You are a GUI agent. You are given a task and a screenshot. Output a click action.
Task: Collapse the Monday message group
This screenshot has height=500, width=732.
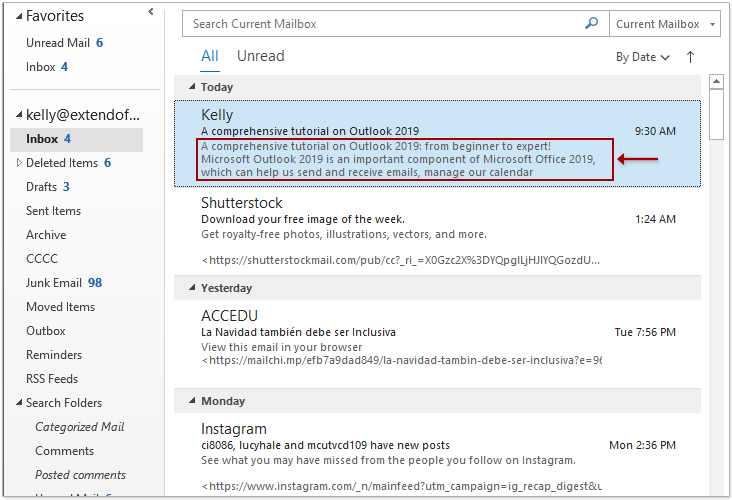(192, 401)
